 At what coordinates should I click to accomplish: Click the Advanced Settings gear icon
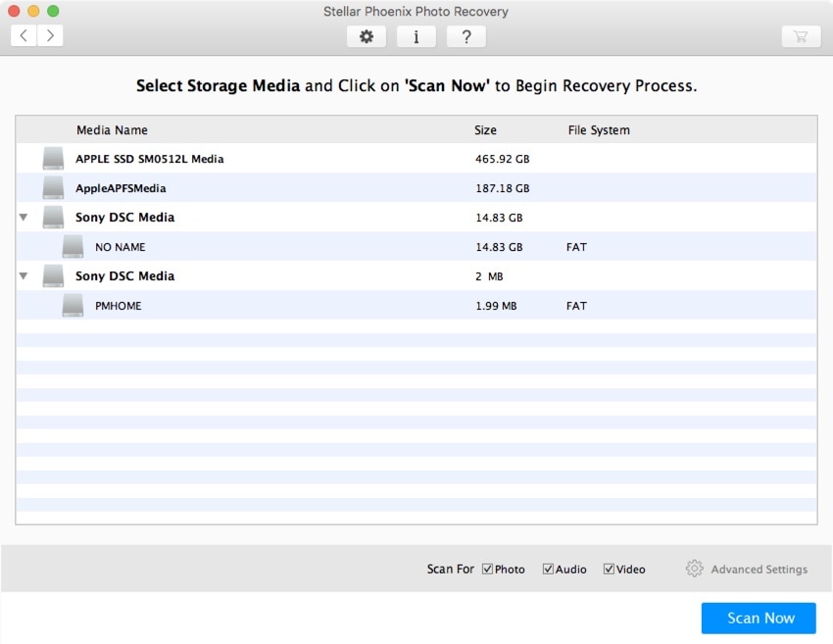pyautogui.click(x=694, y=569)
